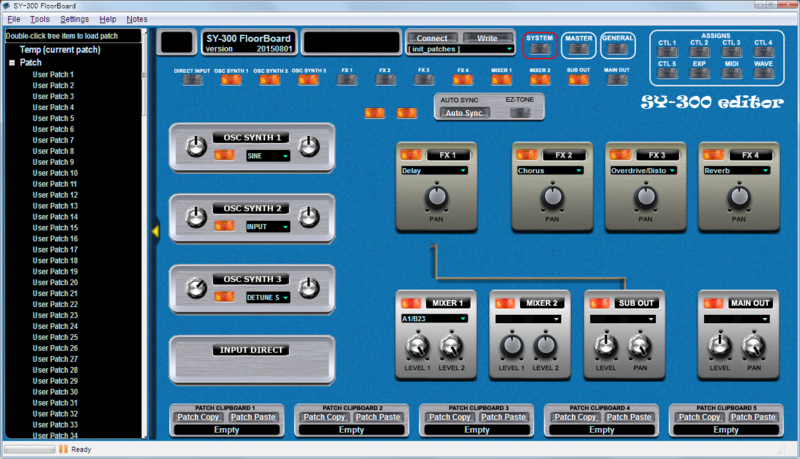This screenshot has width=800, height=459.
Task: Open the OSC SYNTH 1 SINE waveform dropdown
Action: click(268, 156)
